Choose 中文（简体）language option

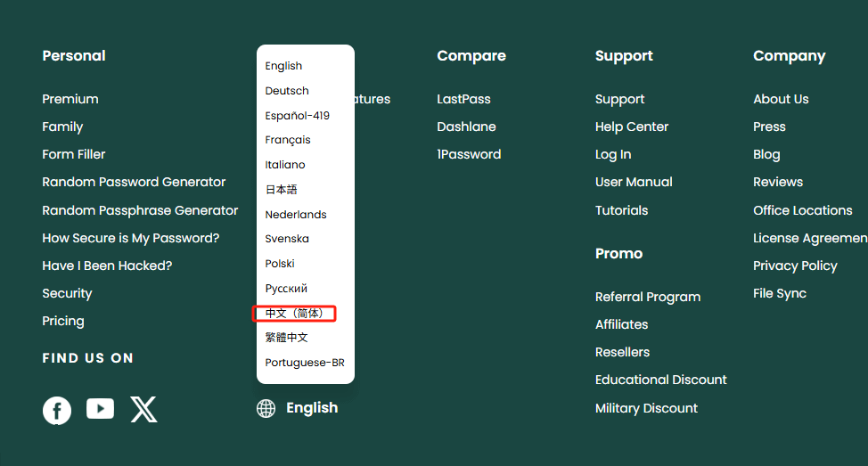[295, 314]
